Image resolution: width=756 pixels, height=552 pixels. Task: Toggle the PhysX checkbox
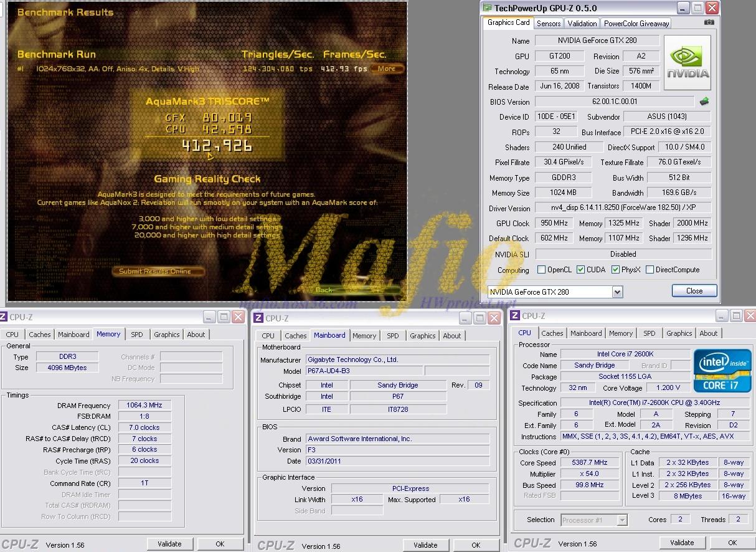pyautogui.click(x=615, y=270)
